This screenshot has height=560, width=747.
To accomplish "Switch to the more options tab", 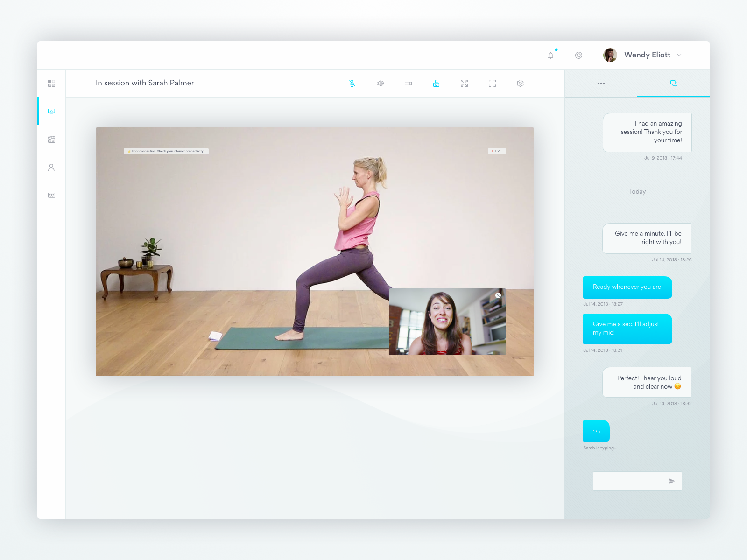I will tap(601, 83).
